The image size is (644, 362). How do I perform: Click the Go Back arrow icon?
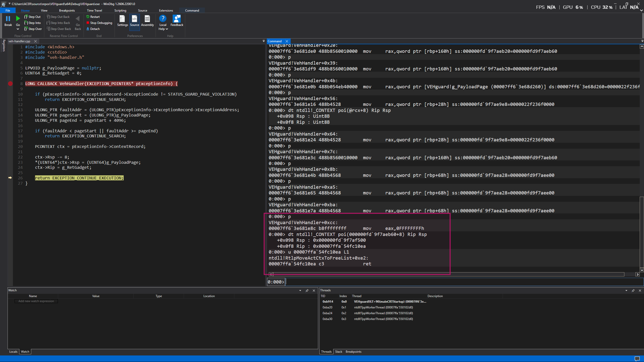78,19
